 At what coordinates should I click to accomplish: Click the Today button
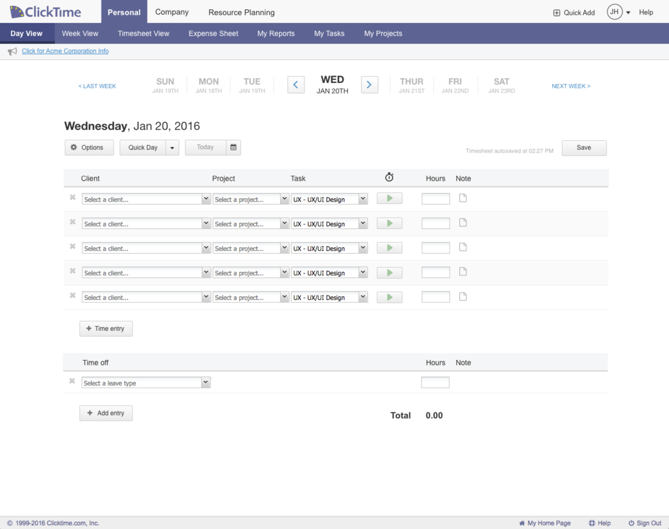(x=205, y=147)
